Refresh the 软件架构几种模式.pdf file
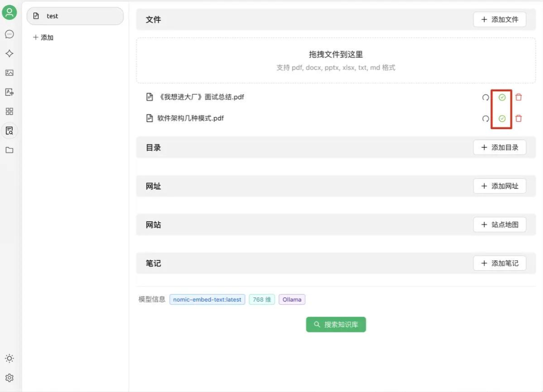This screenshot has height=392, width=543. (485, 118)
